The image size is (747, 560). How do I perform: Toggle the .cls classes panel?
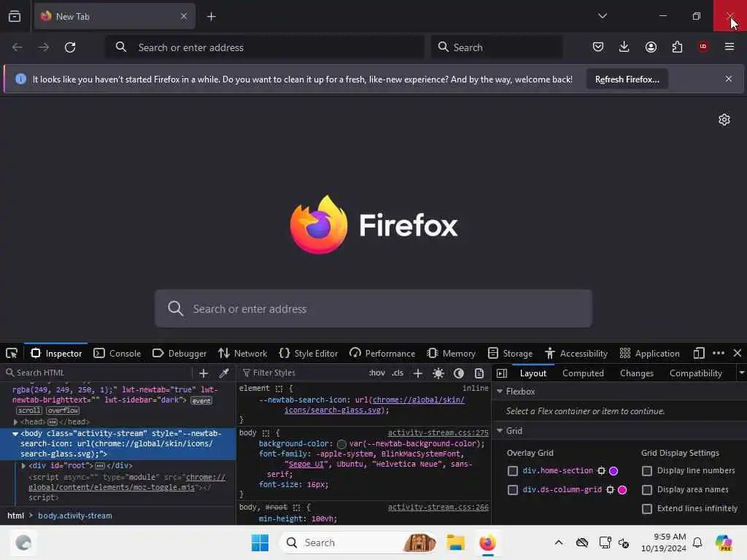pyautogui.click(x=398, y=373)
